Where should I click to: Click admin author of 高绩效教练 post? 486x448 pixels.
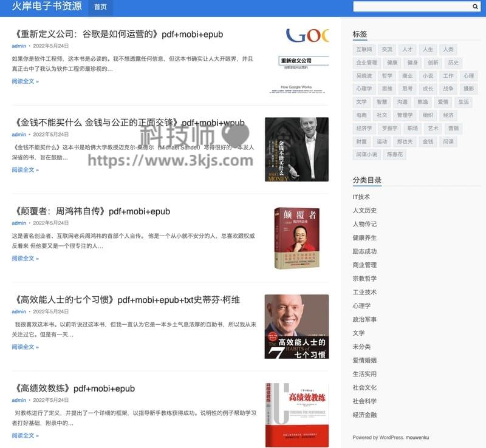19,400
